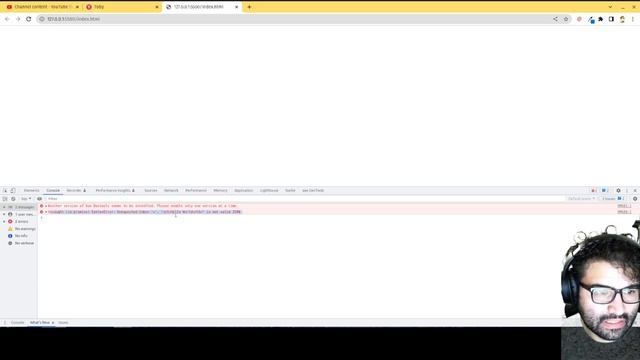Expand the user messages sidebar group
The width and height of the screenshot is (640, 360).
coord(4,214)
